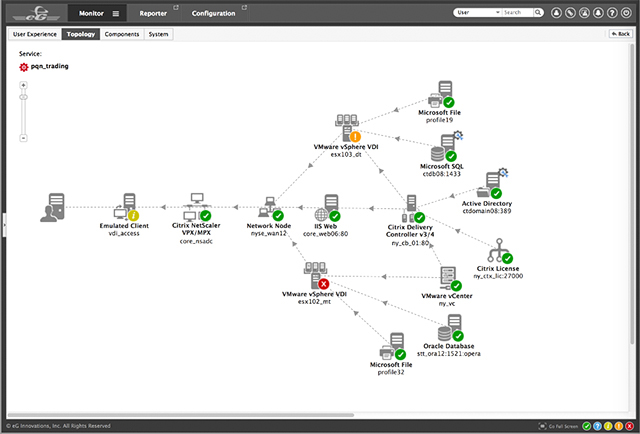Image resolution: width=640 pixels, height=434 pixels.
Task: Select the Emulated Client vdi_access node
Action: pyautogui.click(x=127, y=207)
